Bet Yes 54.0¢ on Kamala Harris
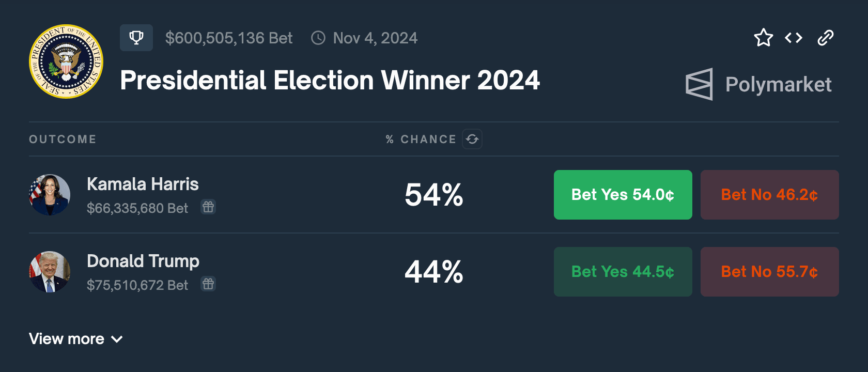This screenshot has width=868, height=372. 623,195
